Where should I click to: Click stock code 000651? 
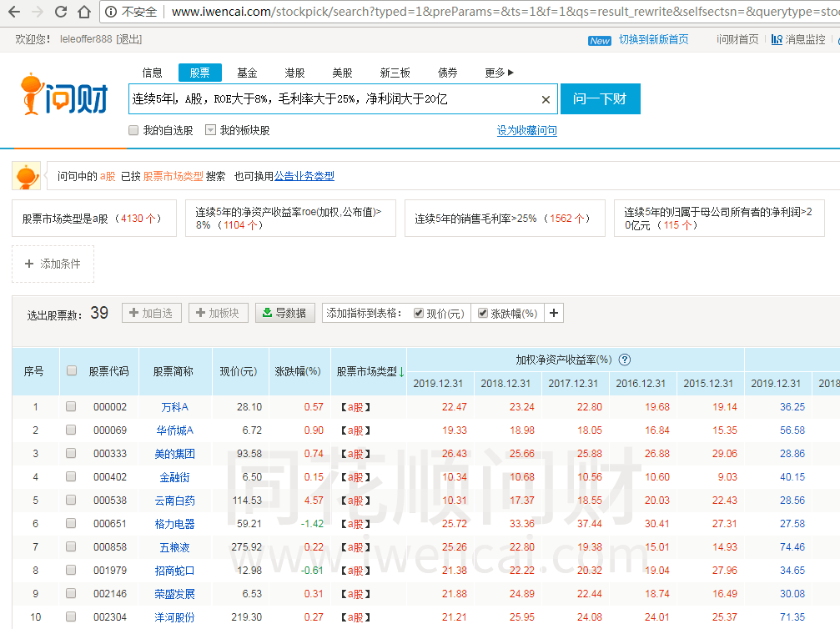click(x=110, y=523)
